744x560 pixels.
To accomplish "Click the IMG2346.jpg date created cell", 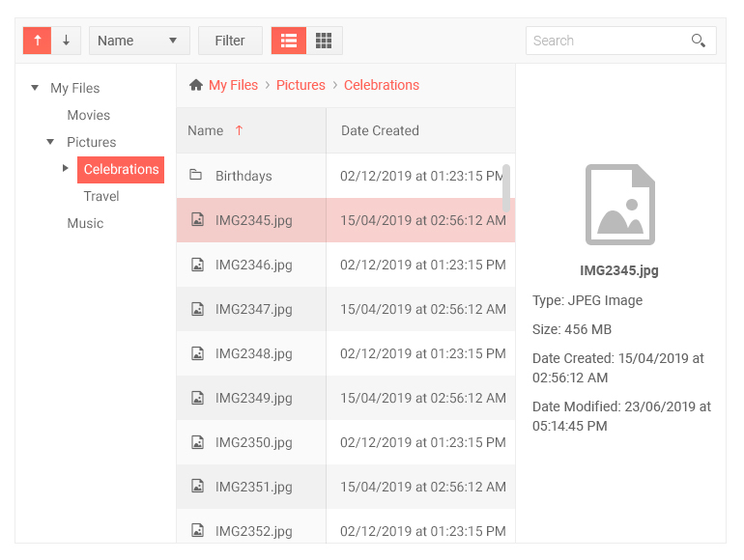I will (x=421, y=265).
